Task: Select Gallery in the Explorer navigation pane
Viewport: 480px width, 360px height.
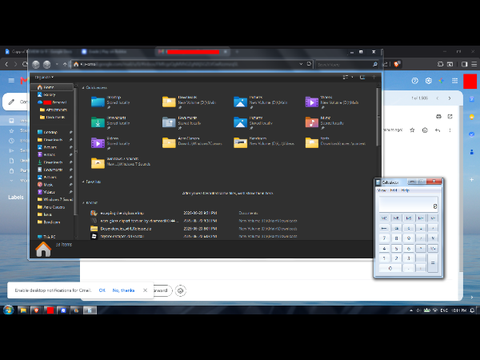Action: point(49,95)
